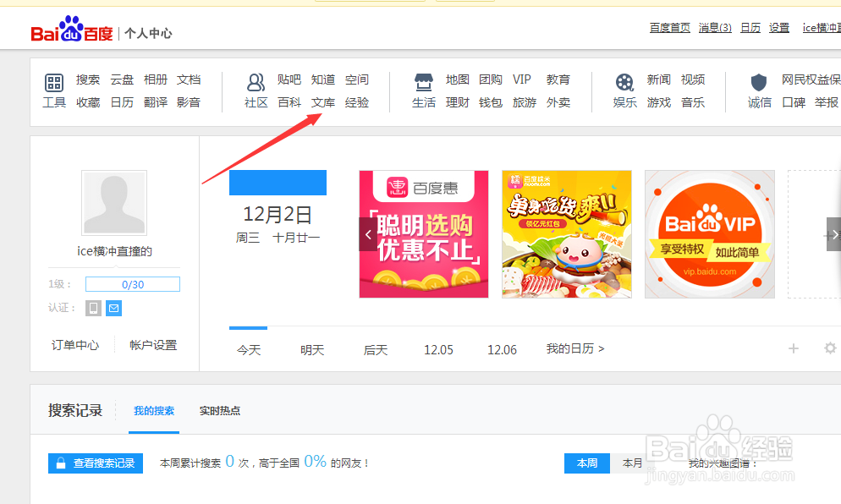The width and height of the screenshot is (841, 504).
Task: Click the level progress bar 0/30
Action: point(133,284)
